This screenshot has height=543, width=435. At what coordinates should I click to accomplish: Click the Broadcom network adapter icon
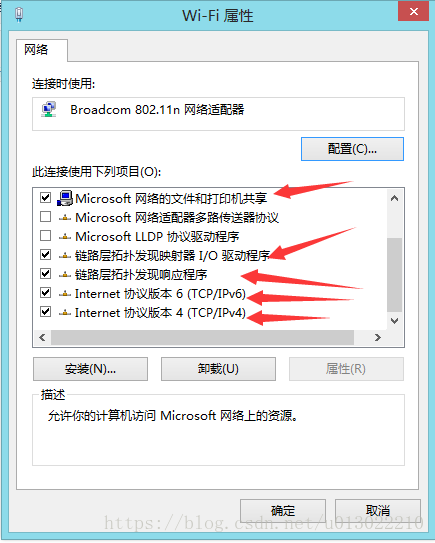49,109
